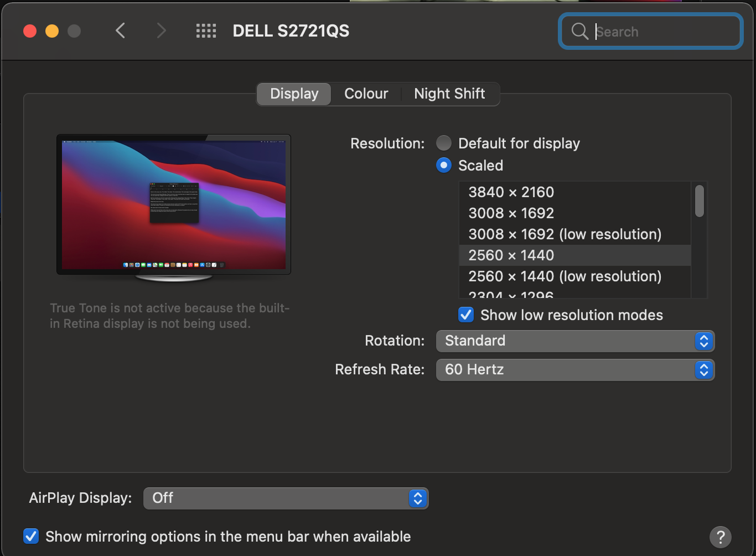
Task: Switch to the Colour tab
Action: click(x=366, y=94)
